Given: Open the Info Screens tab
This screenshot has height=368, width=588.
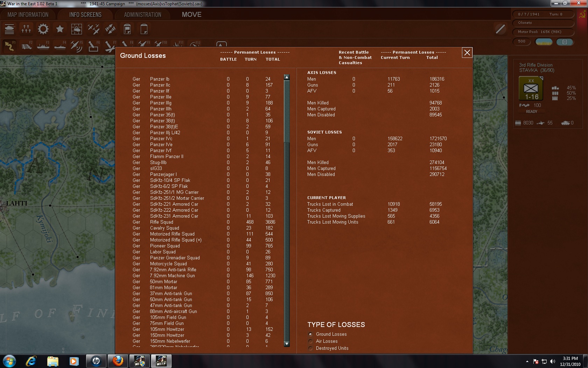Looking at the screenshot, I should point(85,15).
